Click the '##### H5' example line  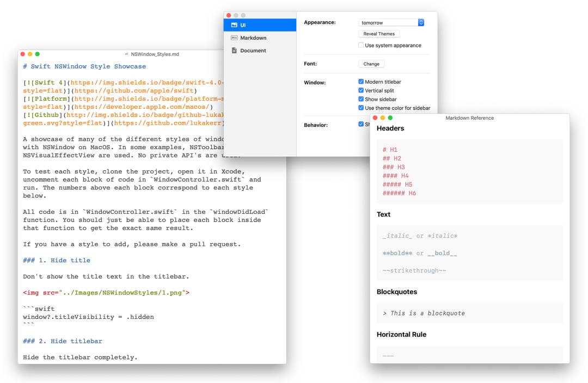pyautogui.click(x=397, y=184)
